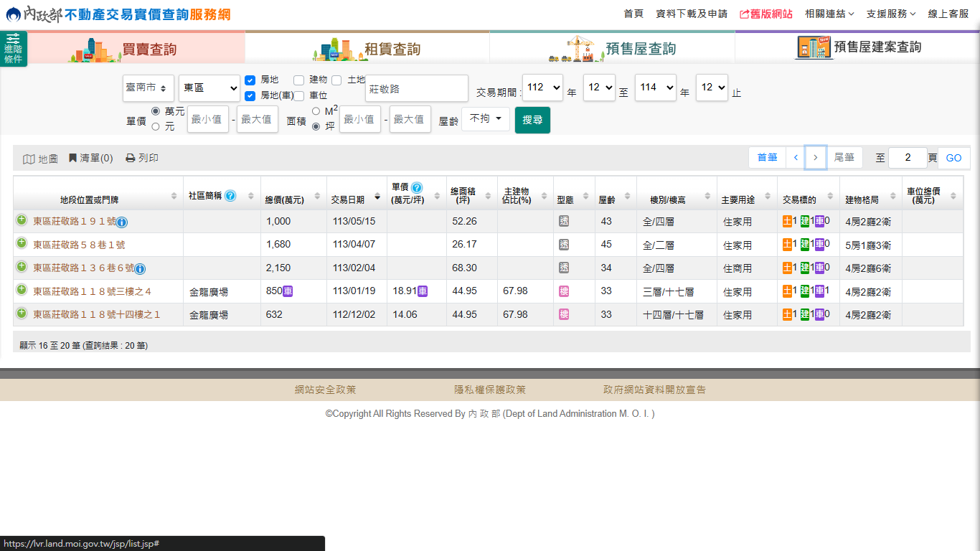Select the 元 unit price radio button

pyautogui.click(x=155, y=127)
